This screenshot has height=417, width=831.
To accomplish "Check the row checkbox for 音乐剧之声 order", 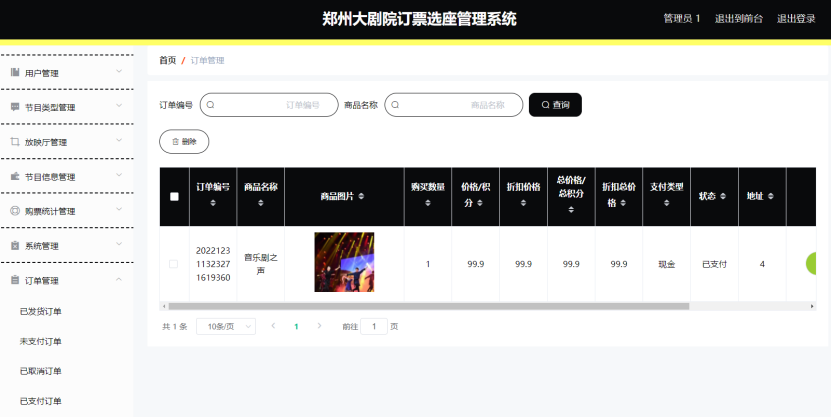I will coord(173,264).
